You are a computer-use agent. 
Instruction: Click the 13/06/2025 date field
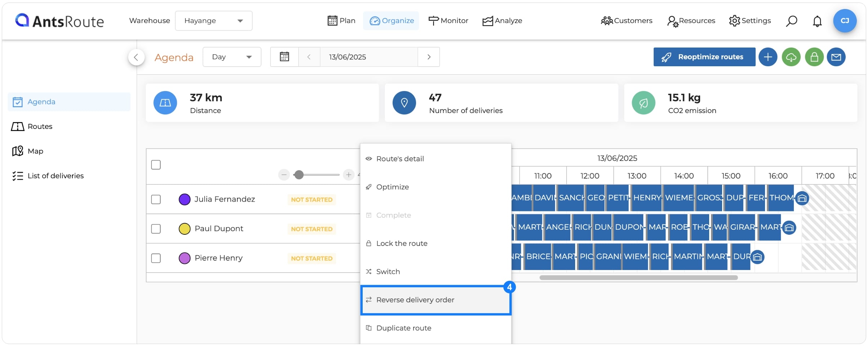click(x=369, y=57)
